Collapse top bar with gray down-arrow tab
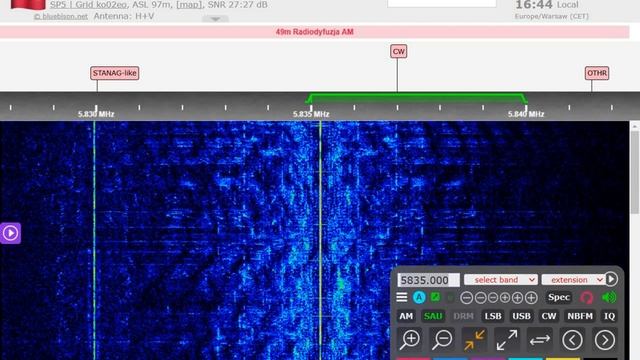This screenshot has height=360, width=640. 216,19
